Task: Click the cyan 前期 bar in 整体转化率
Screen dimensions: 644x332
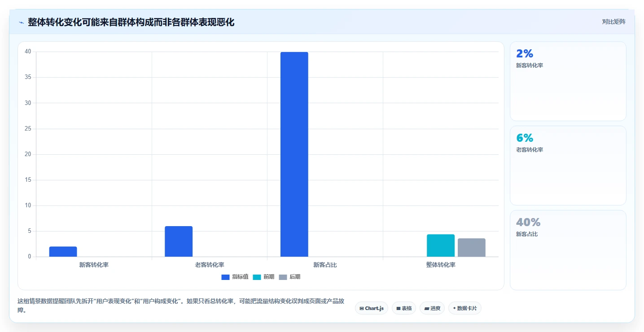Action: pyautogui.click(x=441, y=245)
